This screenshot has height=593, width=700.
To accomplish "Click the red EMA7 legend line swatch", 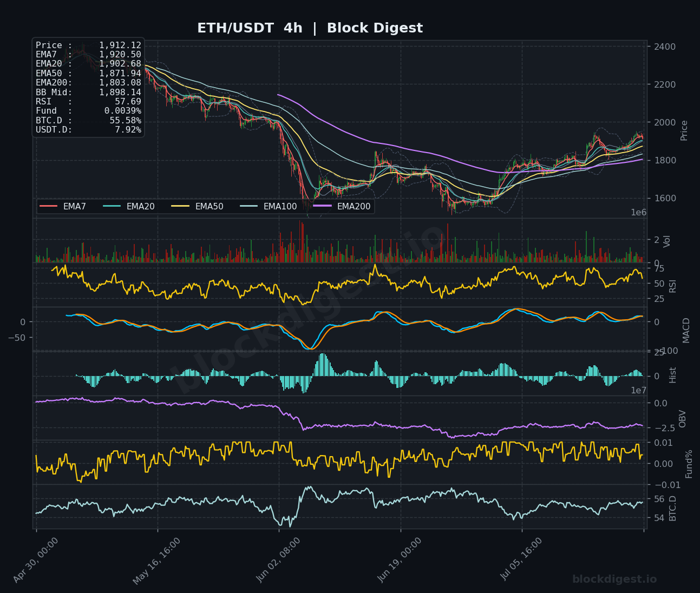I will (x=48, y=206).
